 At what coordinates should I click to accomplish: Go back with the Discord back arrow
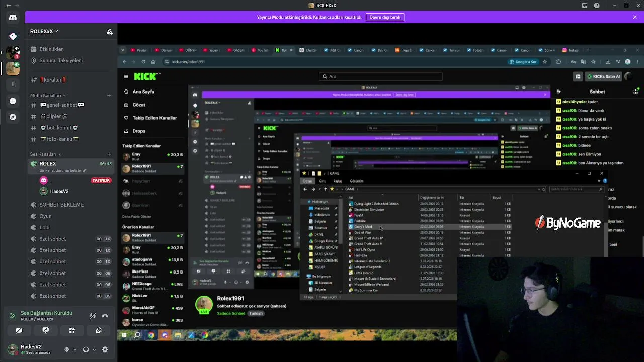[x=8, y=6]
